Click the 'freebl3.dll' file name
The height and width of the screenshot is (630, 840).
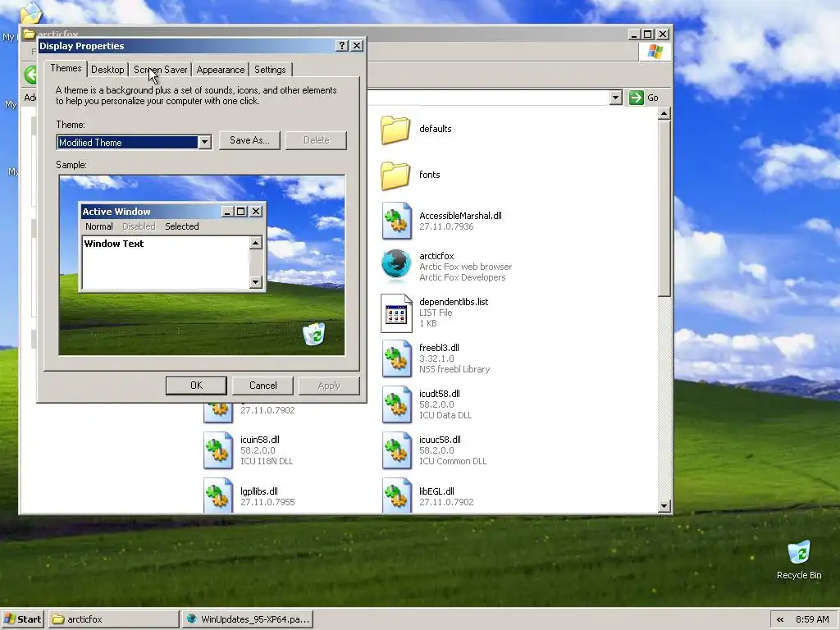[439, 348]
